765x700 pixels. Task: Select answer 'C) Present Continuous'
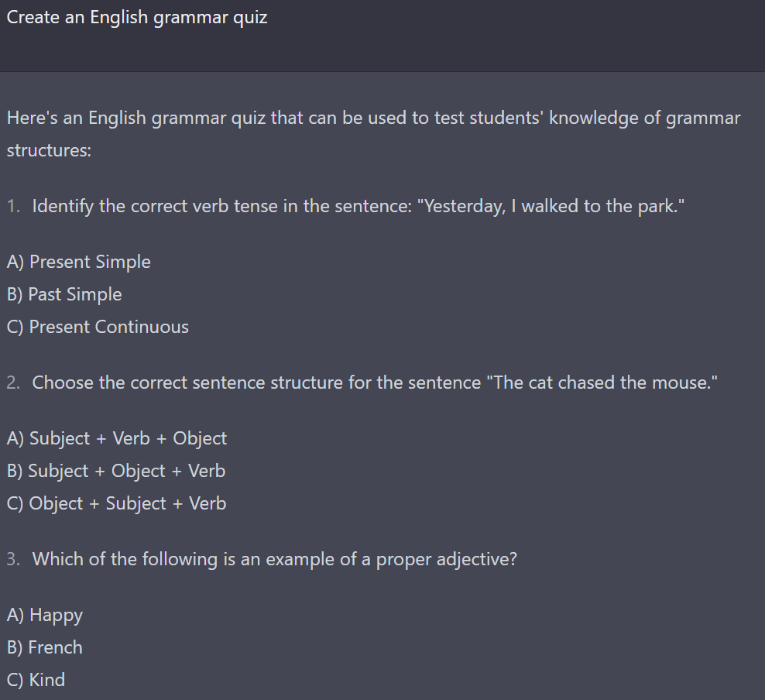(98, 327)
